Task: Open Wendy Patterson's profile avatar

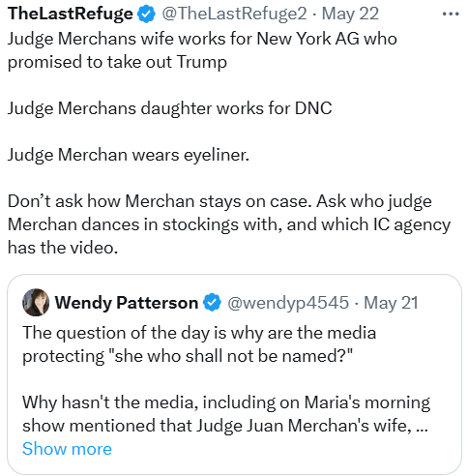Action: [36, 302]
